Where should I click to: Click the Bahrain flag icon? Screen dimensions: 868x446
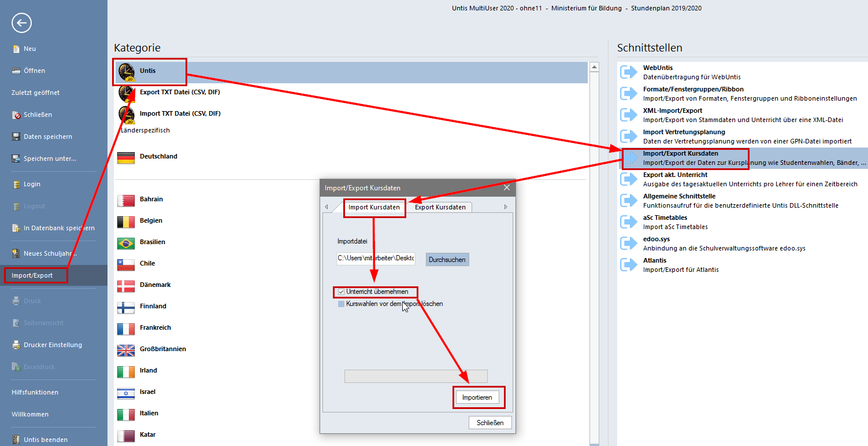(126, 200)
